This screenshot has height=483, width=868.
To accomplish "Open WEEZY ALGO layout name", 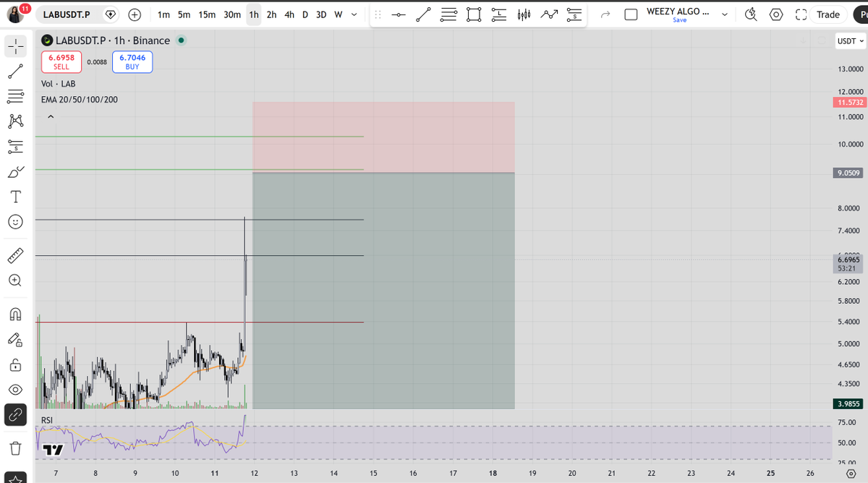I will coord(678,12).
